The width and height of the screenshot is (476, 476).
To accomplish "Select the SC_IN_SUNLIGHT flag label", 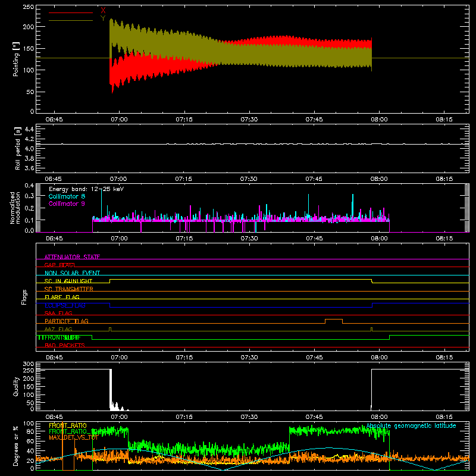I will [68, 281].
